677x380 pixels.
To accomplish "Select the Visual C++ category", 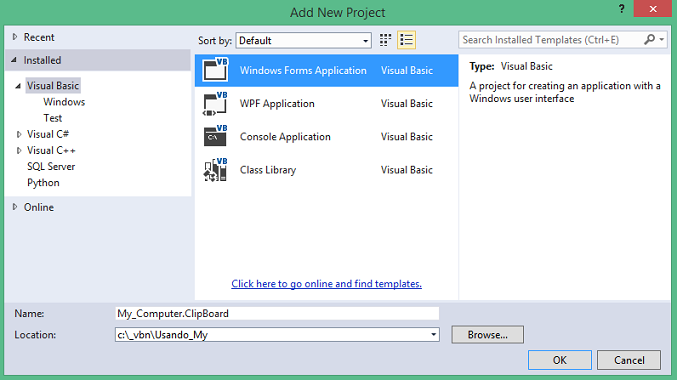I will coord(51,150).
